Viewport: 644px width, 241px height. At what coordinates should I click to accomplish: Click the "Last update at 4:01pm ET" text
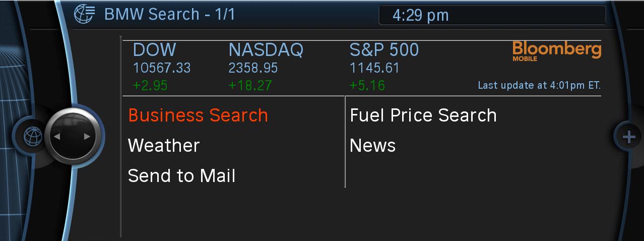pyautogui.click(x=539, y=85)
